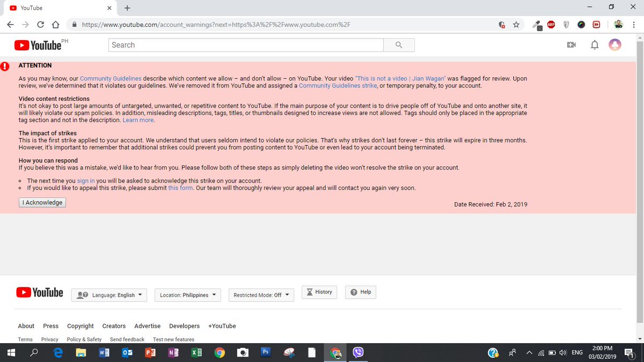Viewport: 644px width, 362px height.
Task: Click the red fast-forward extension icon
Action: point(596,25)
